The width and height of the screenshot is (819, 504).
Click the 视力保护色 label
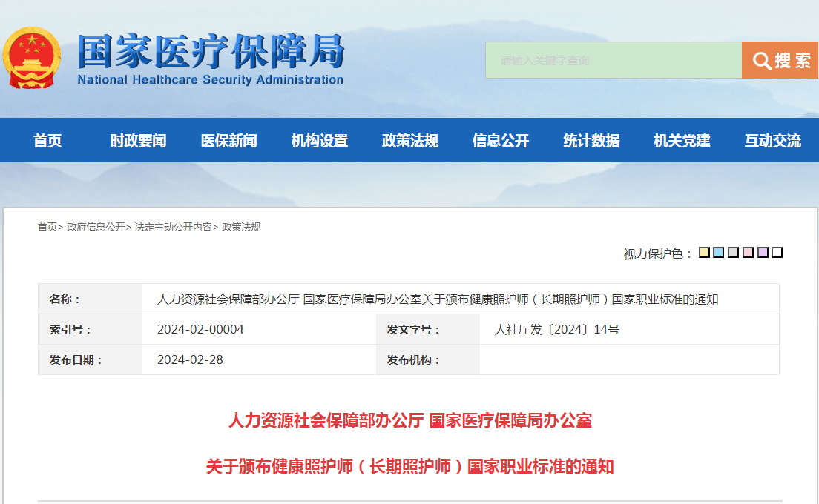[x=657, y=253]
